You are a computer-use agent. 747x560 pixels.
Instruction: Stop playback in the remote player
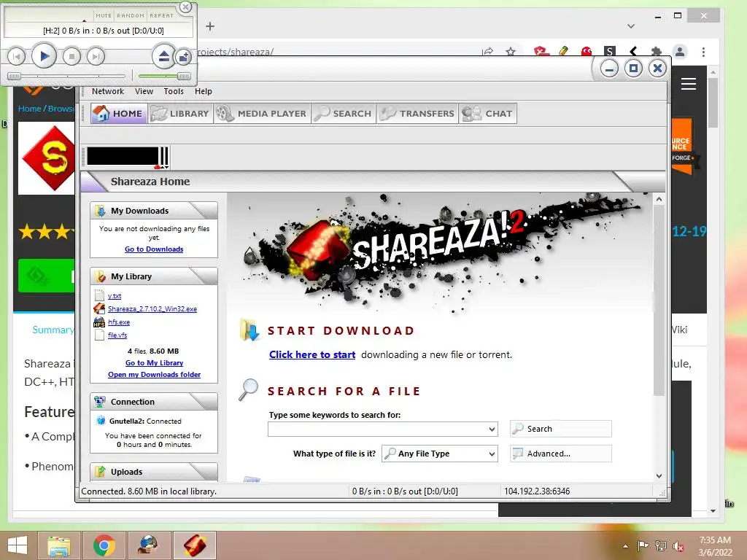point(71,57)
